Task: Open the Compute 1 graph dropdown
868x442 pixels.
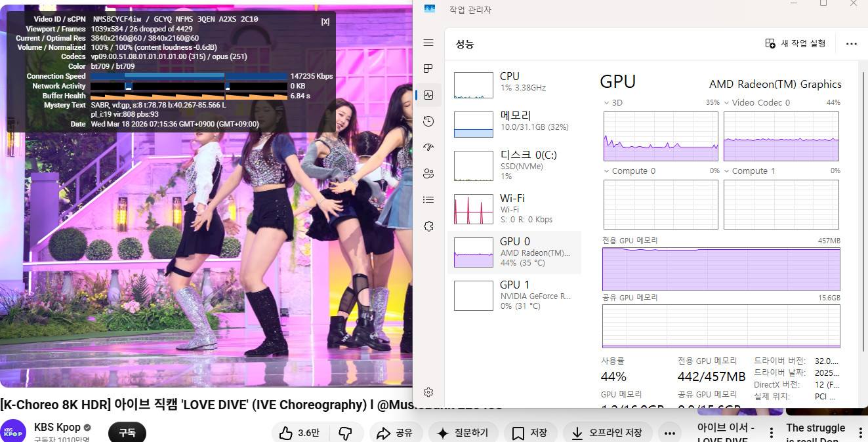Action: [727, 171]
